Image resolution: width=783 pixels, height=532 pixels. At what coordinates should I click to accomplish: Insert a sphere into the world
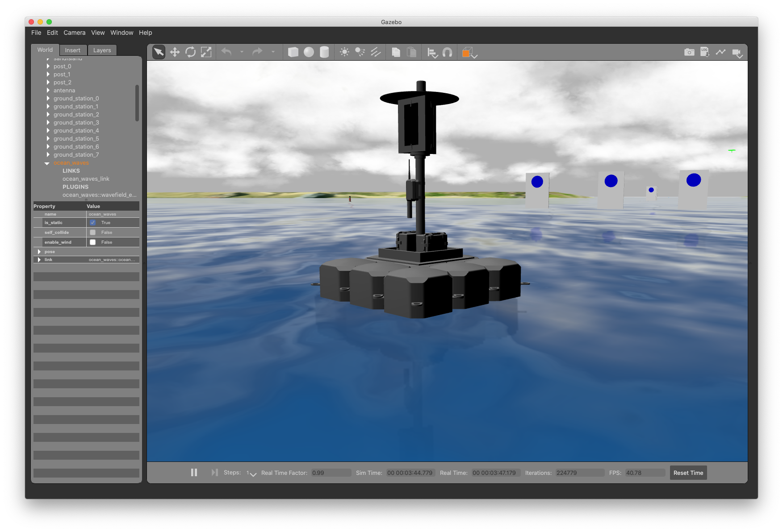point(309,52)
